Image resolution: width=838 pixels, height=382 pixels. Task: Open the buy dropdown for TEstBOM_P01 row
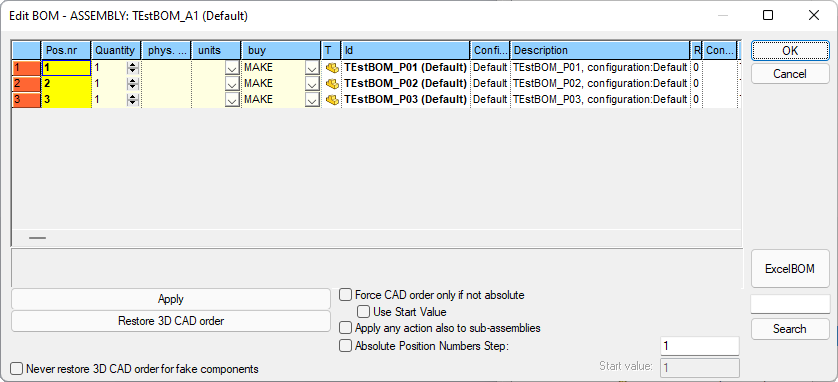pos(312,68)
